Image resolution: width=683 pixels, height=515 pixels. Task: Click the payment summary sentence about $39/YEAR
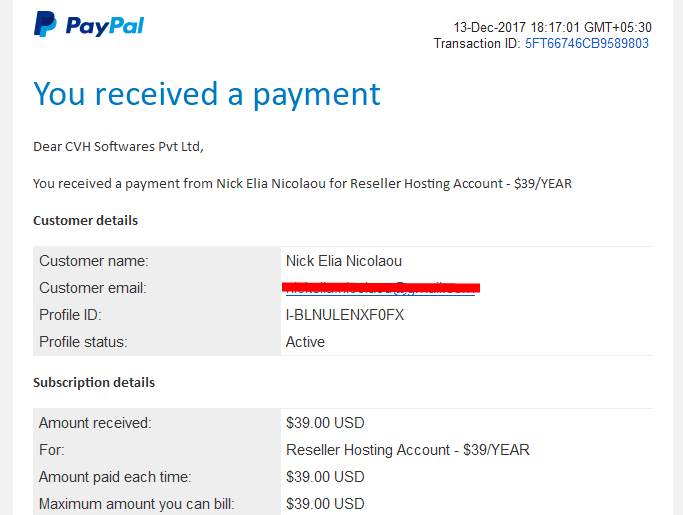(302, 184)
